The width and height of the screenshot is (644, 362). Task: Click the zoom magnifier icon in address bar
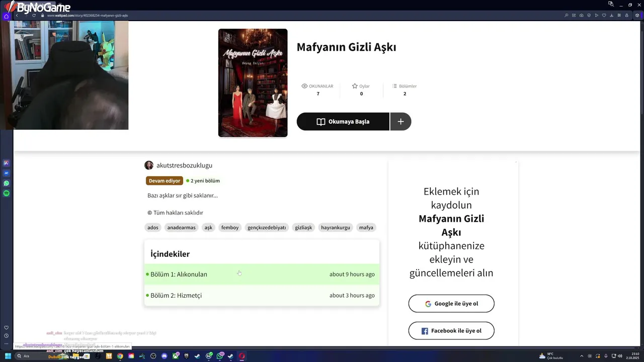pyautogui.click(x=567, y=16)
